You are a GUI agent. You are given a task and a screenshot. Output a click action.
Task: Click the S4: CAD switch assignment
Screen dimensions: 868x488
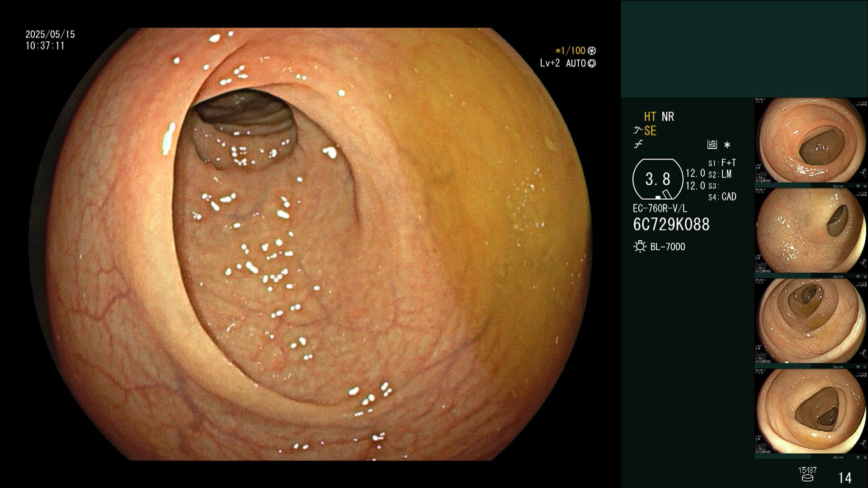[722, 197]
